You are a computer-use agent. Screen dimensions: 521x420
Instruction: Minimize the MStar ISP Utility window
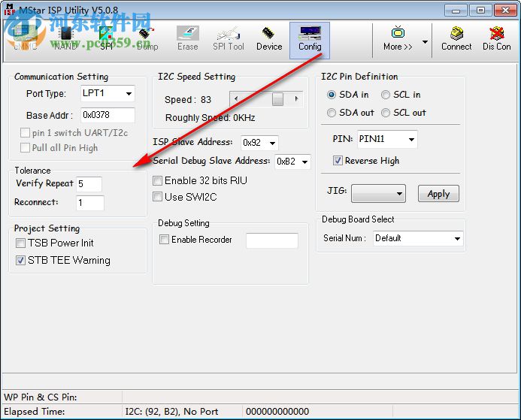click(x=456, y=11)
